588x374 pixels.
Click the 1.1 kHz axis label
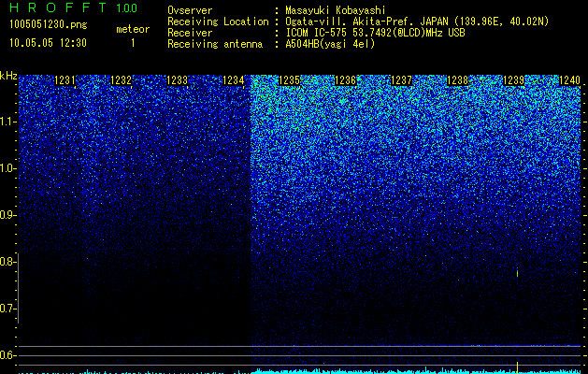pyautogui.click(x=7, y=122)
